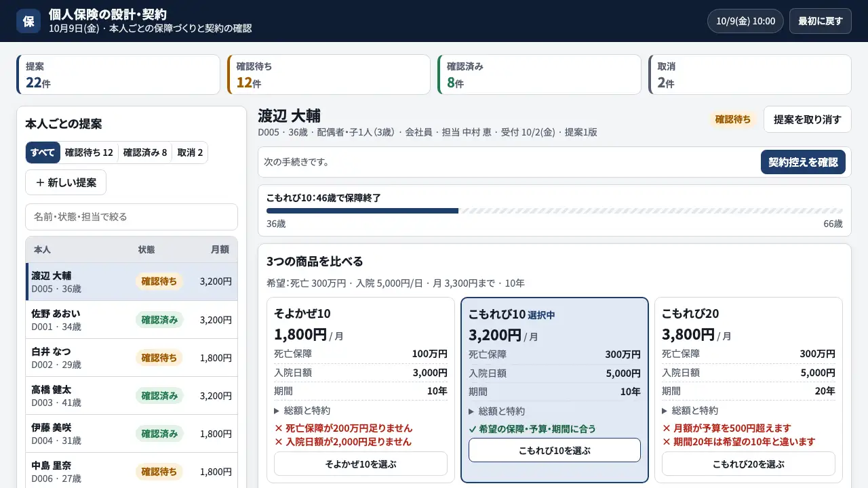Click the 希望の保障・予算・期間に合う check message
Screen dimensions: 868x488
tap(532, 428)
